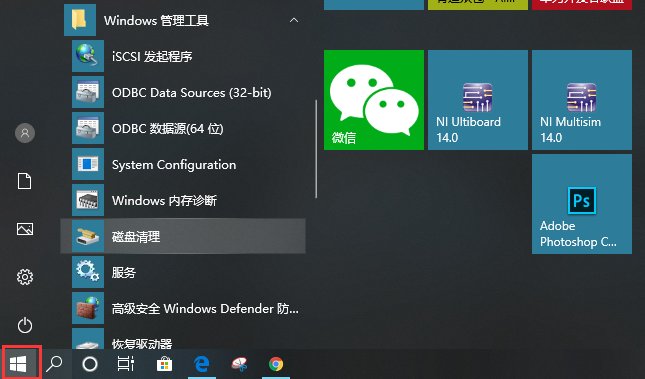Viewport: 645px width, 379px height.
Task: Open the iSCSI 发起程序 icon
Action: pos(88,56)
